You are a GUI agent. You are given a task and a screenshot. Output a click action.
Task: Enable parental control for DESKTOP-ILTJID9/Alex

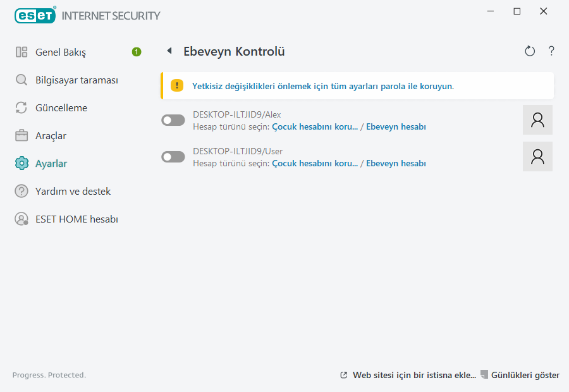(x=173, y=119)
